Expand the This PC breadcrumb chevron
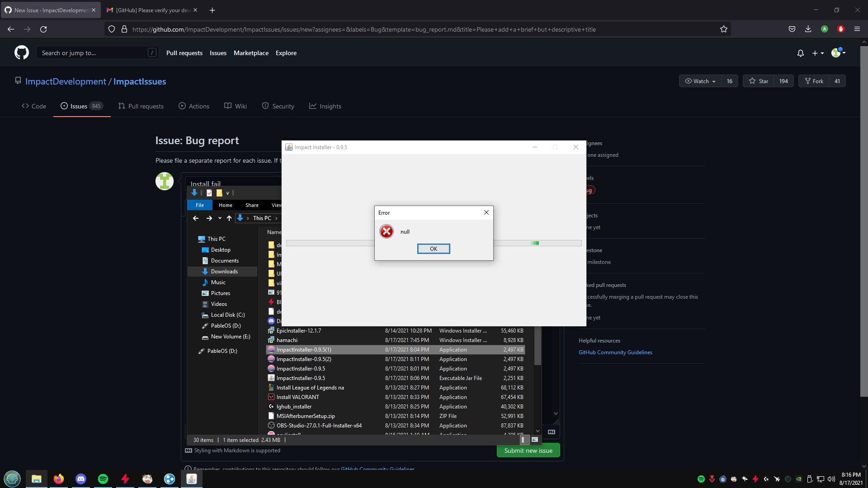This screenshot has height=488, width=868. 276,218
